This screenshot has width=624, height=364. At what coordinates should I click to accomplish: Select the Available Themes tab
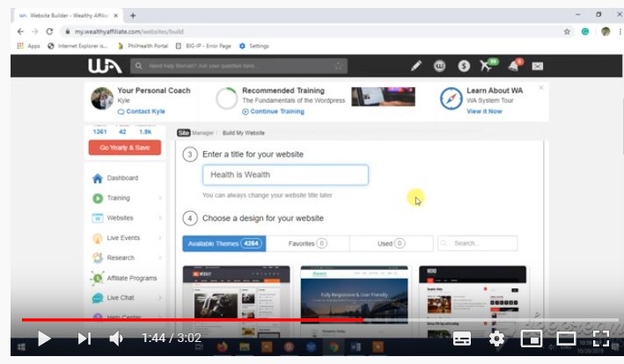(224, 244)
